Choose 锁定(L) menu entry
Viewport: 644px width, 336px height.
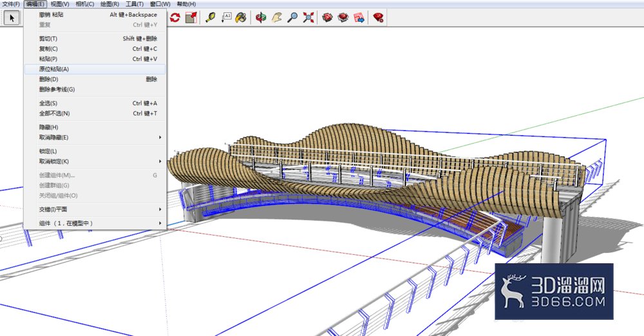click(x=95, y=151)
